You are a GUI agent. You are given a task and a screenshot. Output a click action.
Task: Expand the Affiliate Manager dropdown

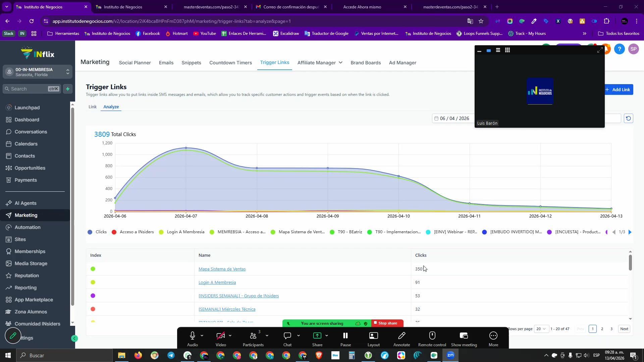320,63
